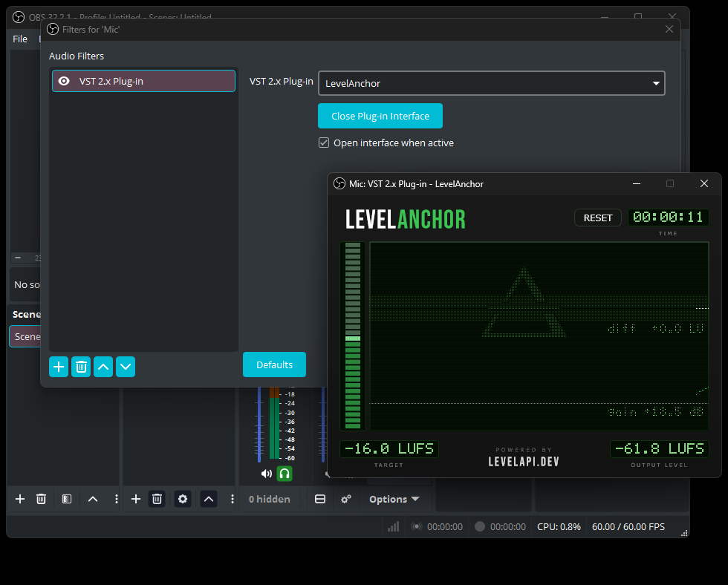Select VST 2.x Plug-in filter row

(x=143, y=81)
